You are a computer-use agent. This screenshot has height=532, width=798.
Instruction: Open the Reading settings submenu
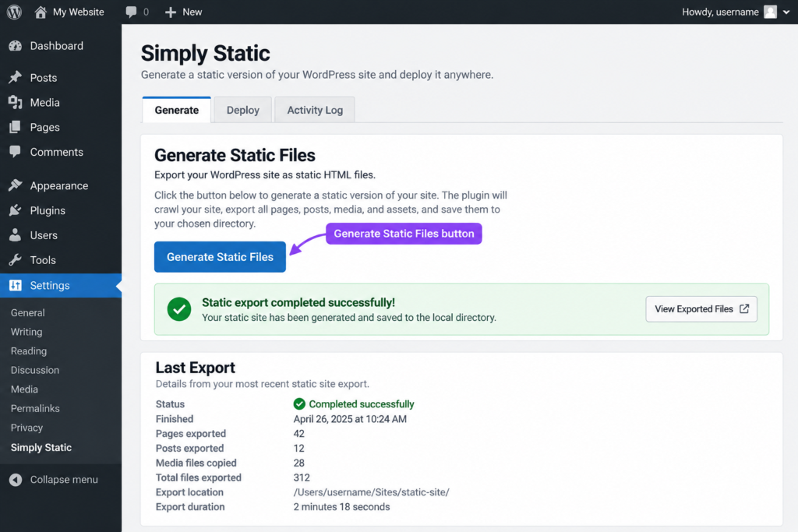coord(29,351)
